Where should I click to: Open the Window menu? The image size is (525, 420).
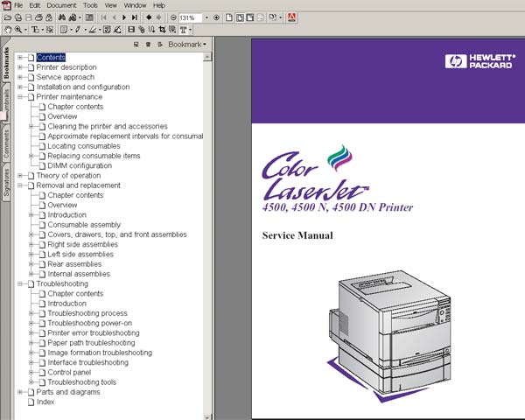pyautogui.click(x=135, y=5)
